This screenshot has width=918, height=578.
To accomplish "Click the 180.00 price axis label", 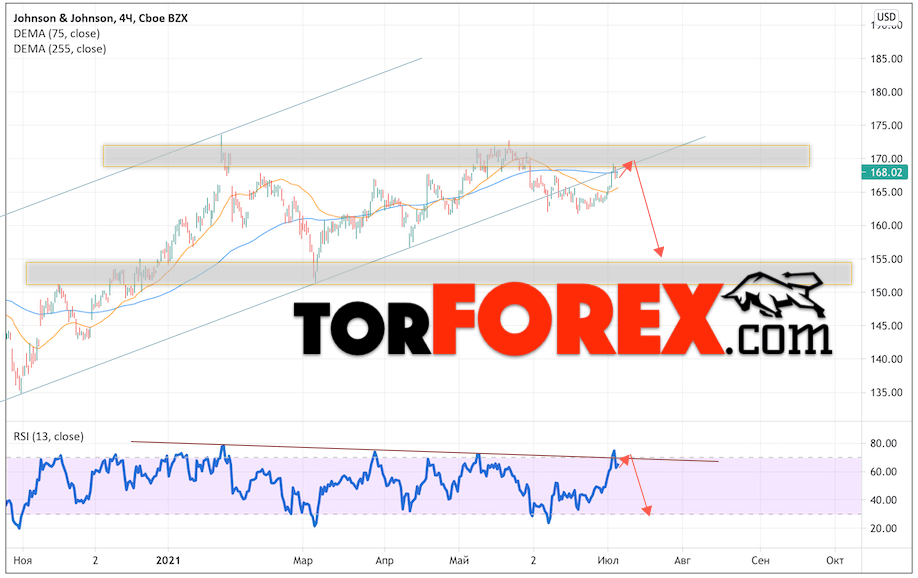I will point(886,92).
